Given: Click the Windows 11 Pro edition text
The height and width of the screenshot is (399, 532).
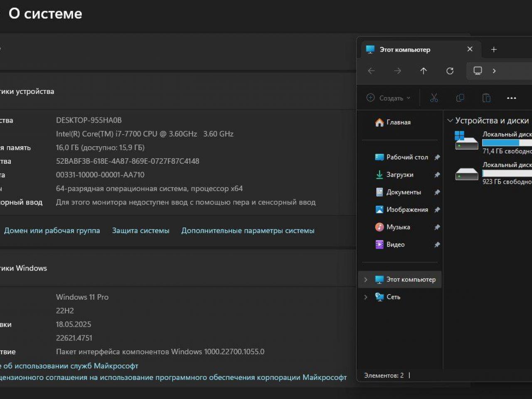Looking at the screenshot, I should (82, 297).
